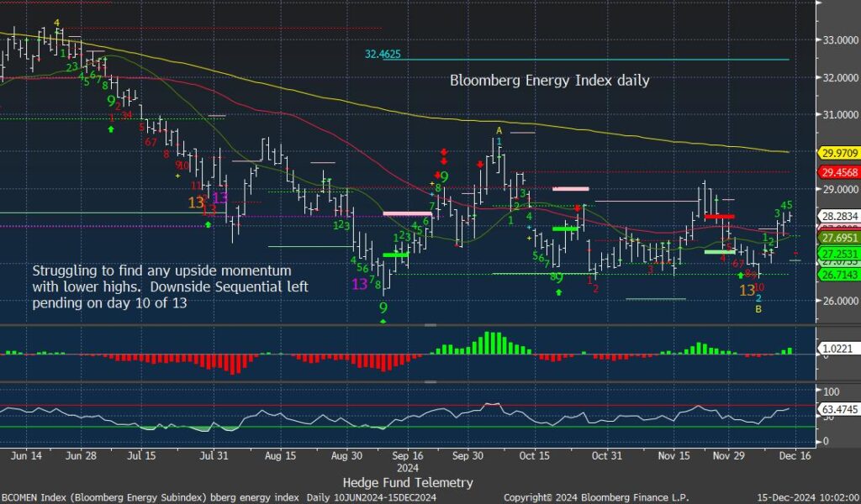Select the Jul 15 date label

141,456
